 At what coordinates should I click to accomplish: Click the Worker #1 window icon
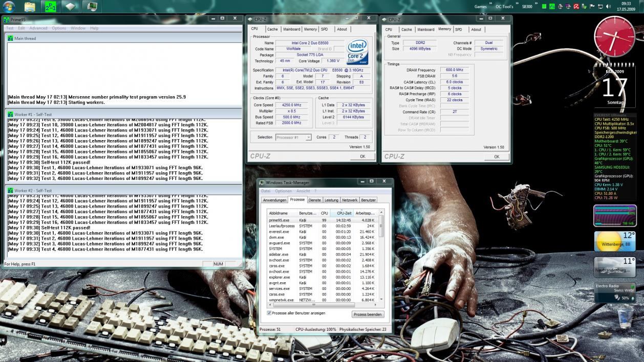pos(11,115)
